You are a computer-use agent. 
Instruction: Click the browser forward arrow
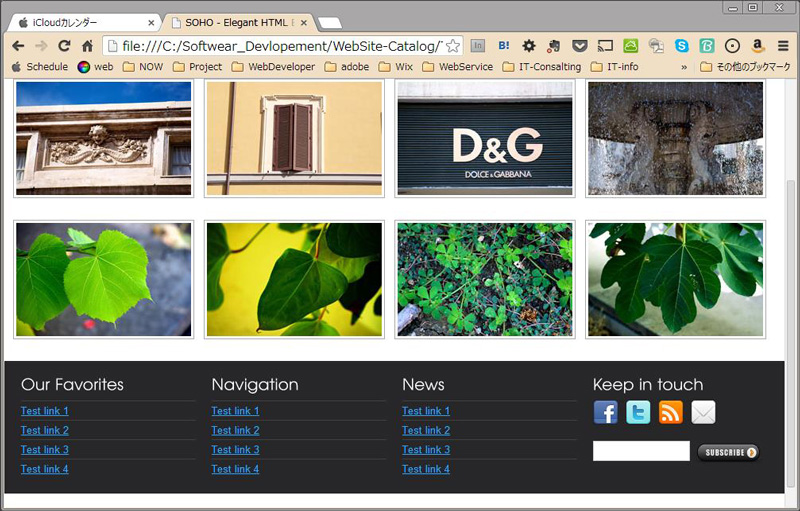[x=41, y=46]
